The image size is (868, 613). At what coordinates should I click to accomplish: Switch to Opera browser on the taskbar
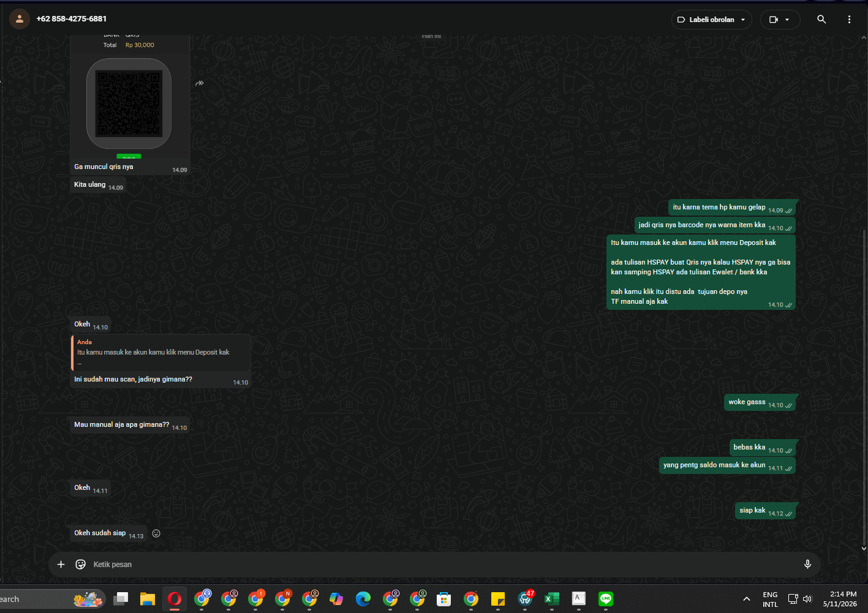[175, 599]
